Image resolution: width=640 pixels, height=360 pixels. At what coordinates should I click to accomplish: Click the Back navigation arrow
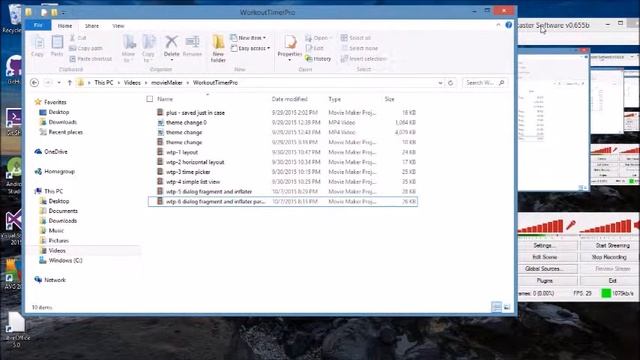point(35,83)
